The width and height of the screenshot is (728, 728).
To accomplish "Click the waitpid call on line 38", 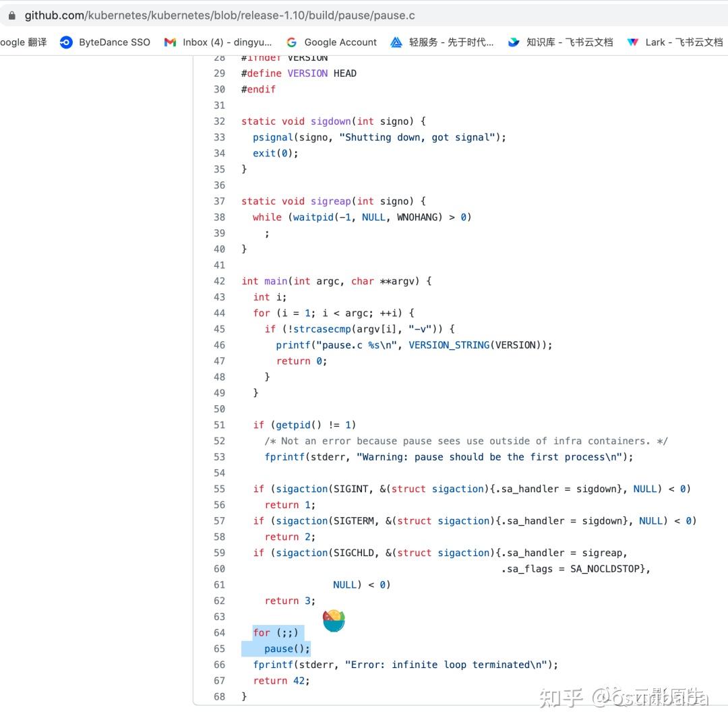I will [x=313, y=217].
